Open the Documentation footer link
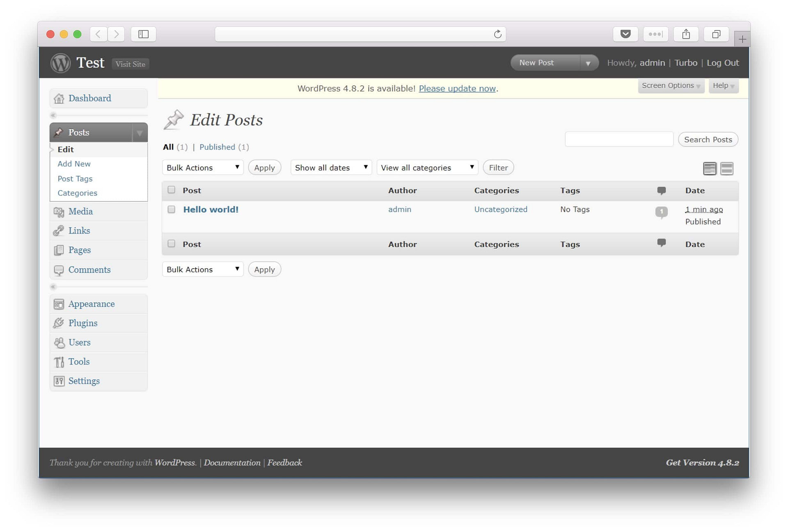Screen dimensions: 788x532 click(x=232, y=463)
